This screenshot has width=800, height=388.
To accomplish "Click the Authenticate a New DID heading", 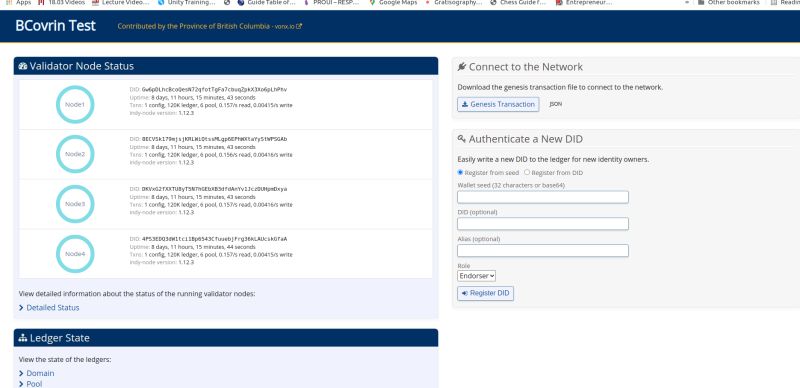I will coord(526,139).
